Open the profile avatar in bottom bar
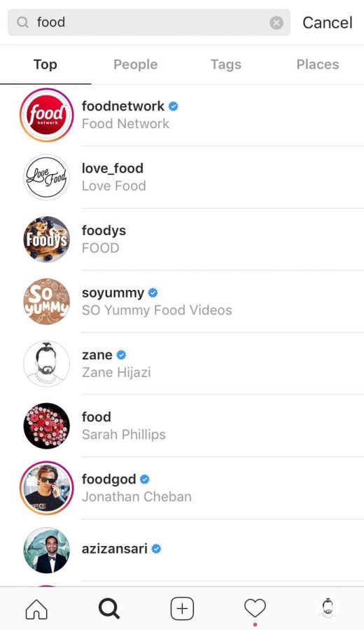The width and height of the screenshot is (364, 630). (328, 608)
